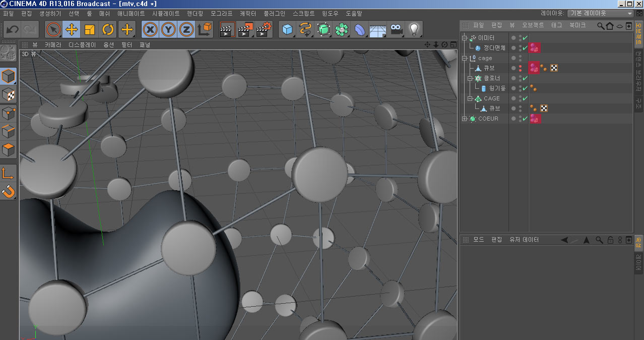Open the Array modeling objects icon
The height and width of the screenshot is (340, 644).
pos(342,29)
